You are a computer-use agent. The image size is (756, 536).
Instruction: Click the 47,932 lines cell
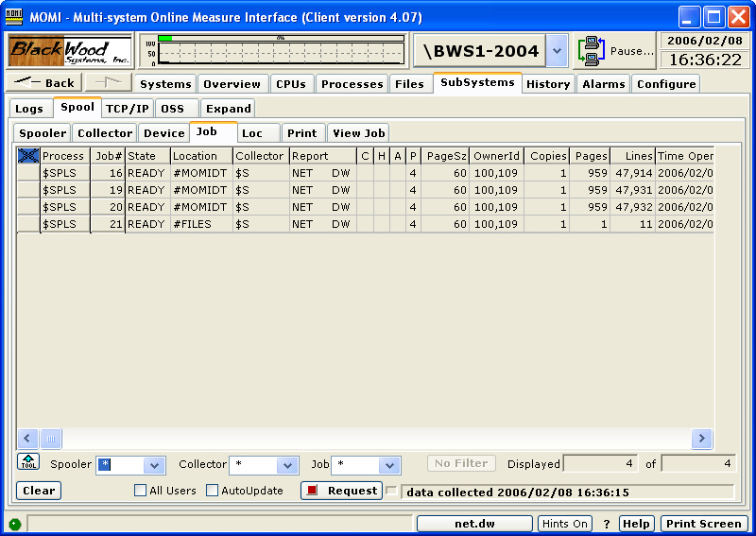(x=632, y=207)
